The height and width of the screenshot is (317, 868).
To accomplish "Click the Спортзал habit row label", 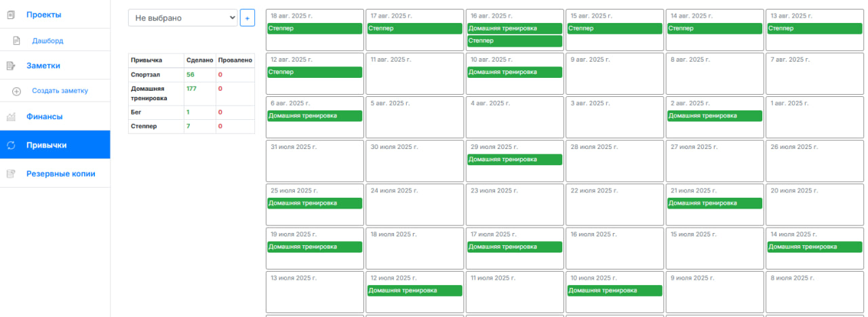I will [146, 75].
